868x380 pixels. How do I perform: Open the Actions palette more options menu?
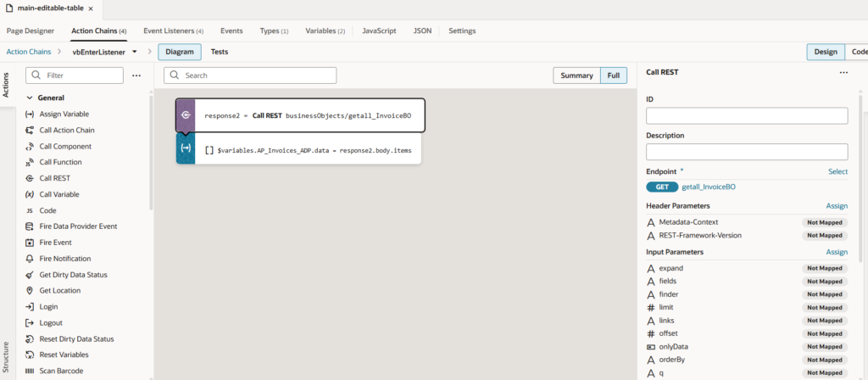tap(136, 75)
